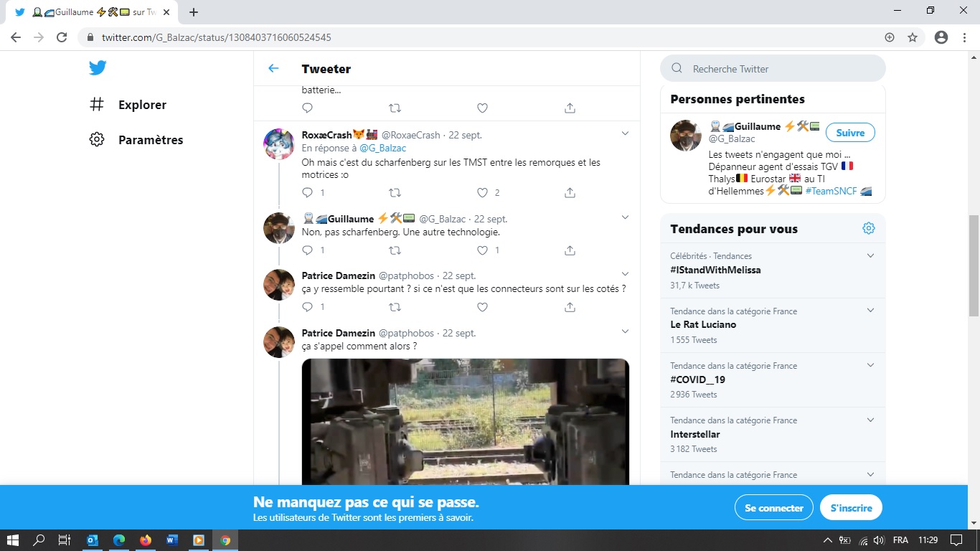Screen dimensions: 980x551
Task: Click the Se connecter button
Action: [773, 508]
